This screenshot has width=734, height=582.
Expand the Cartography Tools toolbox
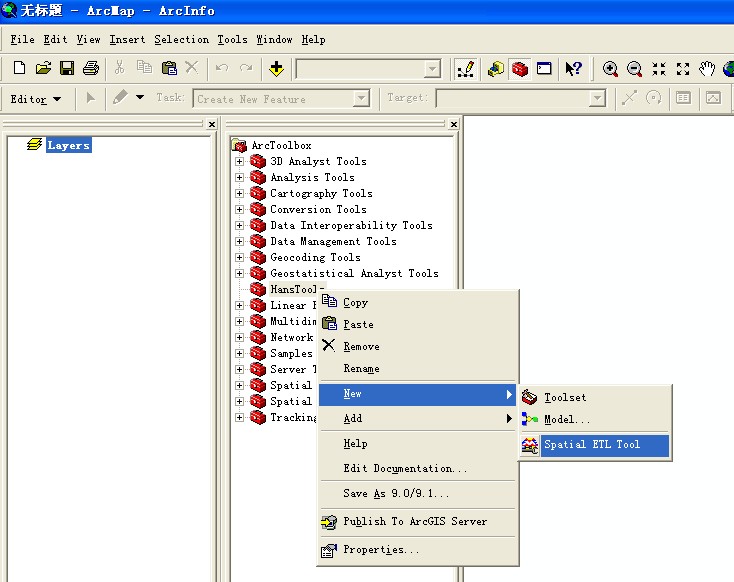coord(239,193)
